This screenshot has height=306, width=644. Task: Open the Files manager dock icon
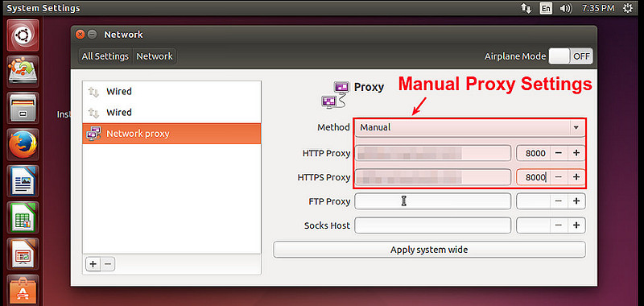coord(23,109)
